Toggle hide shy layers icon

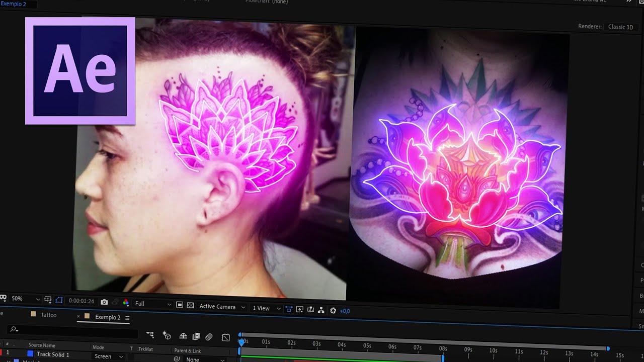point(183,336)
